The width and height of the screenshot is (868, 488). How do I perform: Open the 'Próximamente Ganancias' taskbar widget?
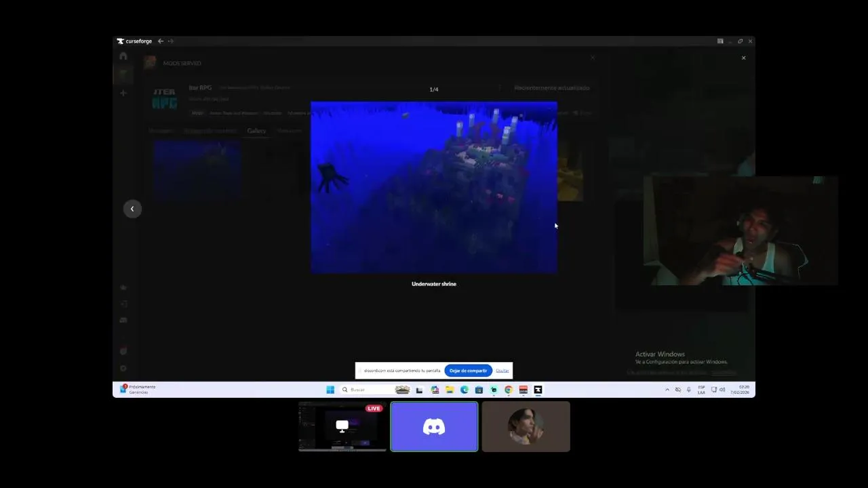coord(138,390)
